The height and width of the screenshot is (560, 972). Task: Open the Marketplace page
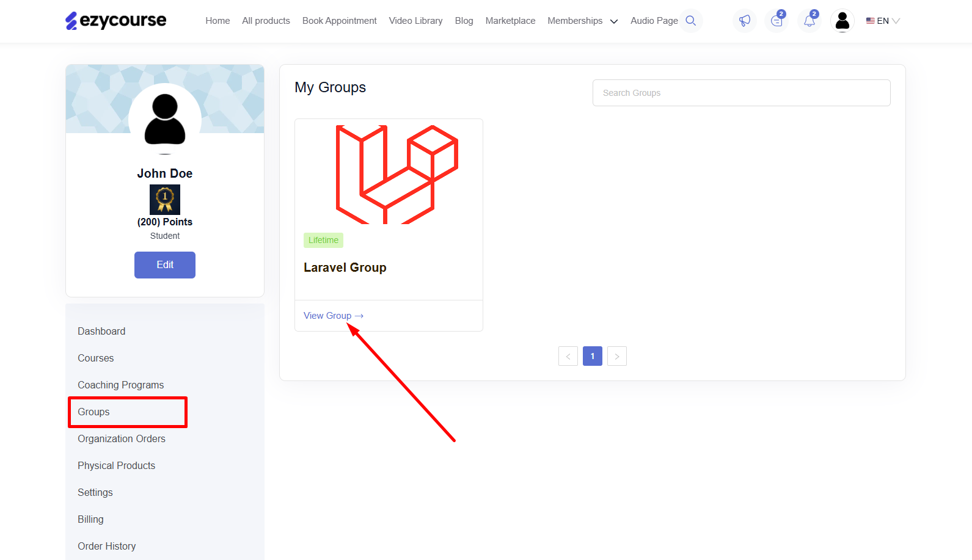511,21
